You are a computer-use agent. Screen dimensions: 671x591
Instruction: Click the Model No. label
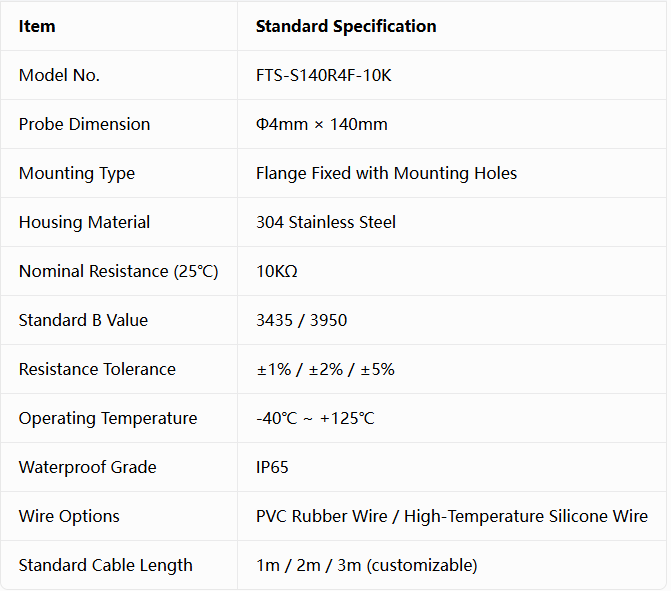click(59, 76)
